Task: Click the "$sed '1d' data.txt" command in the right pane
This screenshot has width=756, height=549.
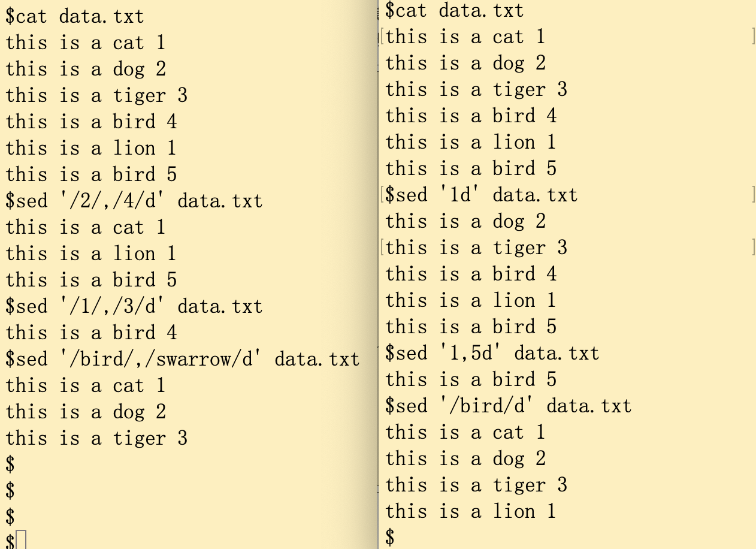Action: point(481,195)
